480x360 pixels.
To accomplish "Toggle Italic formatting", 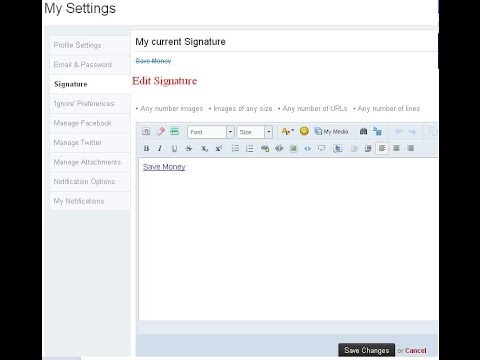I will click(x=160, y=149).
